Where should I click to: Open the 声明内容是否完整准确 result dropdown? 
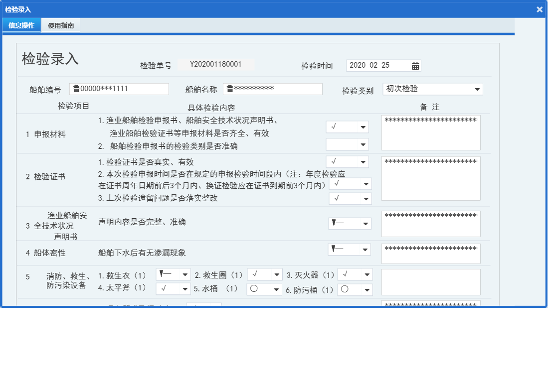tap(365, 223)
